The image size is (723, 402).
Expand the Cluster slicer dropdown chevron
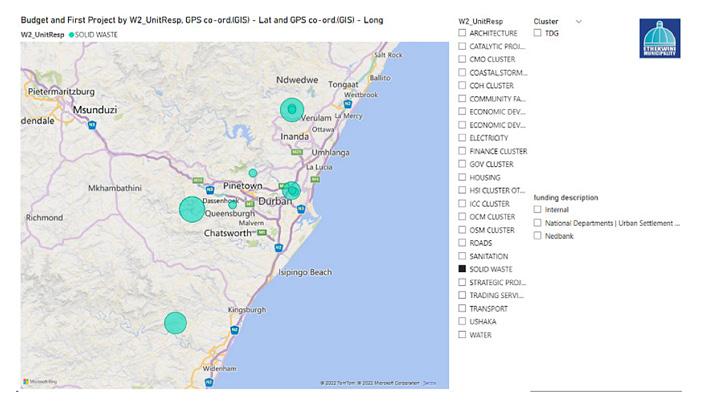[579, 21]
